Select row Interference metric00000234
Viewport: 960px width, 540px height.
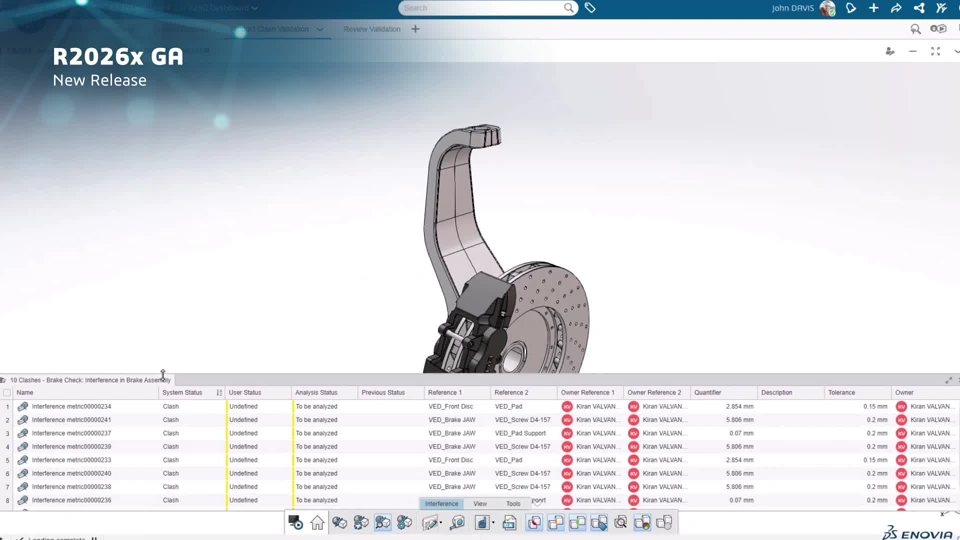coord(480,407)
